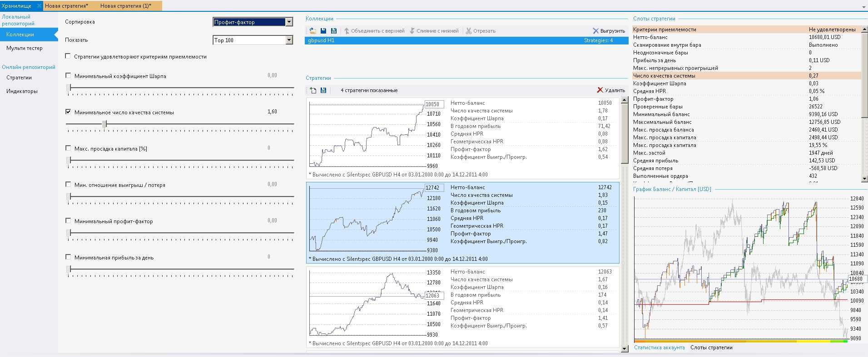Switch to the Новая стратегия (1)* tab
868x357 pixels.
tap(126, 6)
